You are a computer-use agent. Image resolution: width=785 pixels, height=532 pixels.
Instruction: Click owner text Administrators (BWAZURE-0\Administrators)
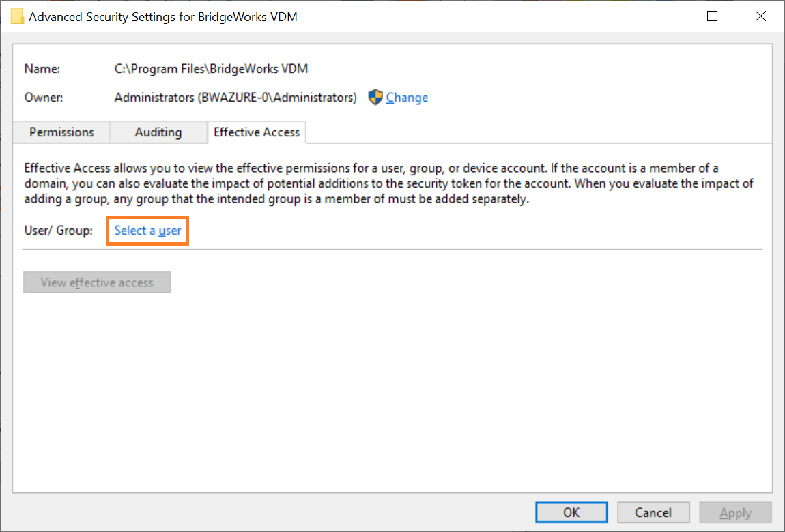[x=235, y=98]
